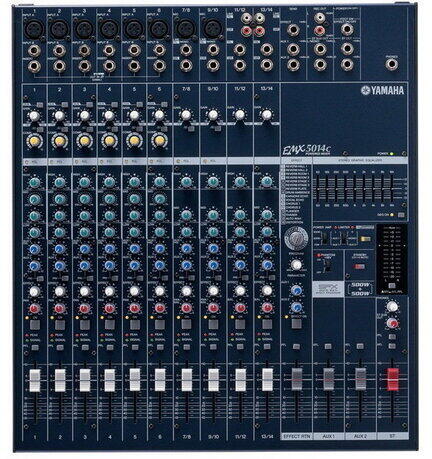Click the effect PARAMETER knob

coord(296,265)
